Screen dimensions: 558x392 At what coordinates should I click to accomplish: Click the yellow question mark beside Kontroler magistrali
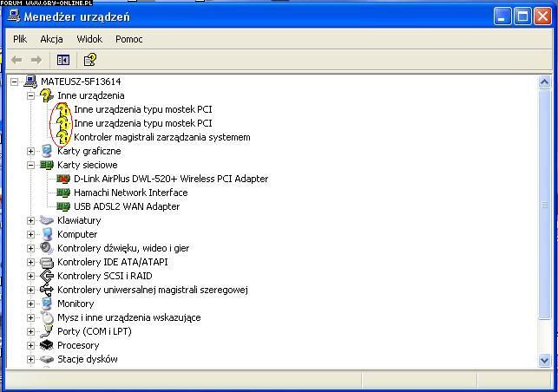pyautogui.click(x=63, y=137)
